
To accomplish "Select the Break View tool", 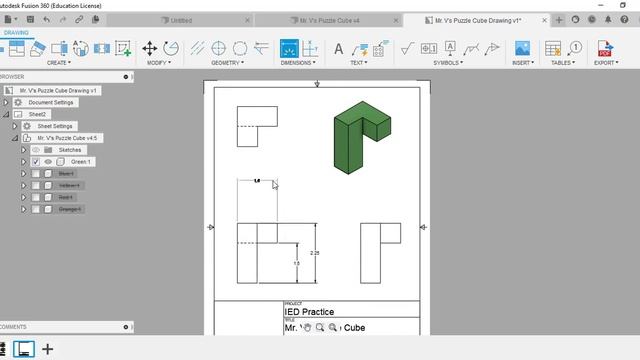I will tap(102, 48).
